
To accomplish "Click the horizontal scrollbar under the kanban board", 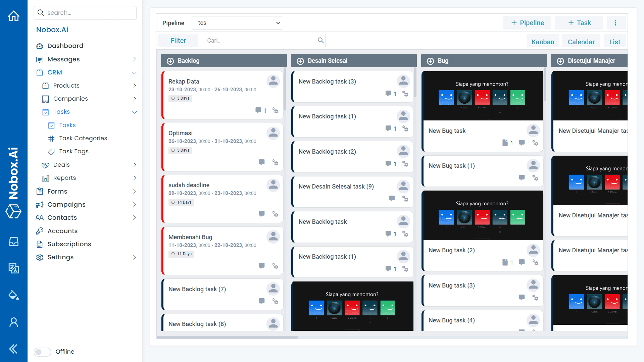I will (x=227, y=338).
